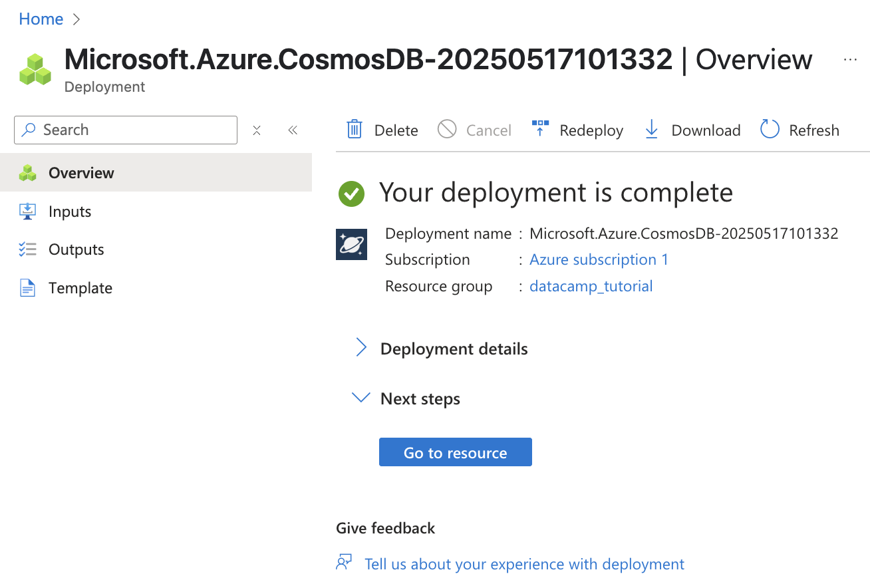Click the deployment green cubes icon in the header
Viewport: 870px width, 588px height.
click(x=35, y=69)
